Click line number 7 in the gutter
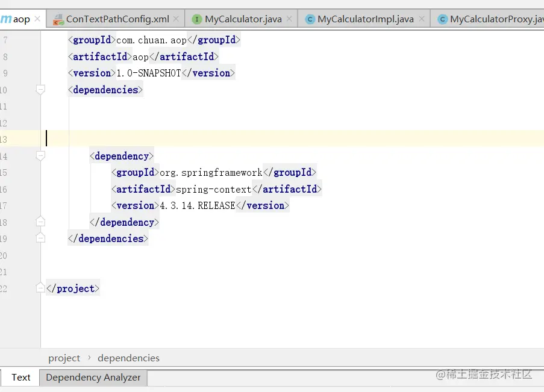This screenshot has height=392, width=544. pos(5,40)
